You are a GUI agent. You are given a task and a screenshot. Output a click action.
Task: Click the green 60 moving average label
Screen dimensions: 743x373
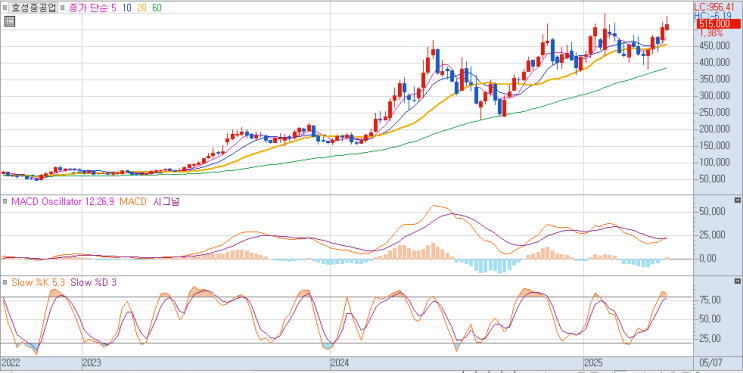tap(157, 8)
